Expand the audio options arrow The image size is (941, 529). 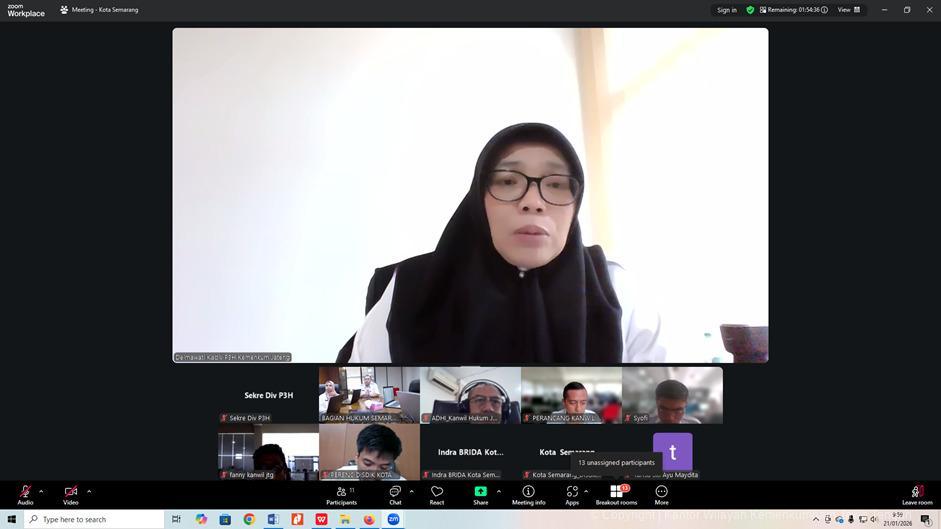[41, 491]
